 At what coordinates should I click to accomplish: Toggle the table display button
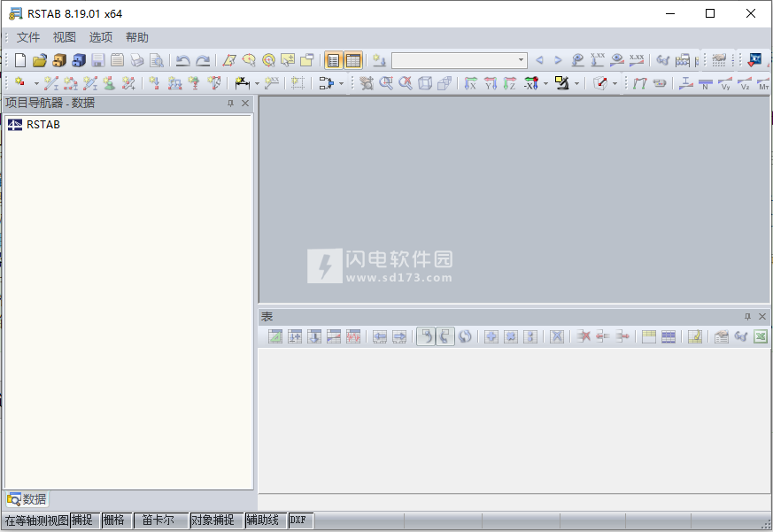coord(353,60)
